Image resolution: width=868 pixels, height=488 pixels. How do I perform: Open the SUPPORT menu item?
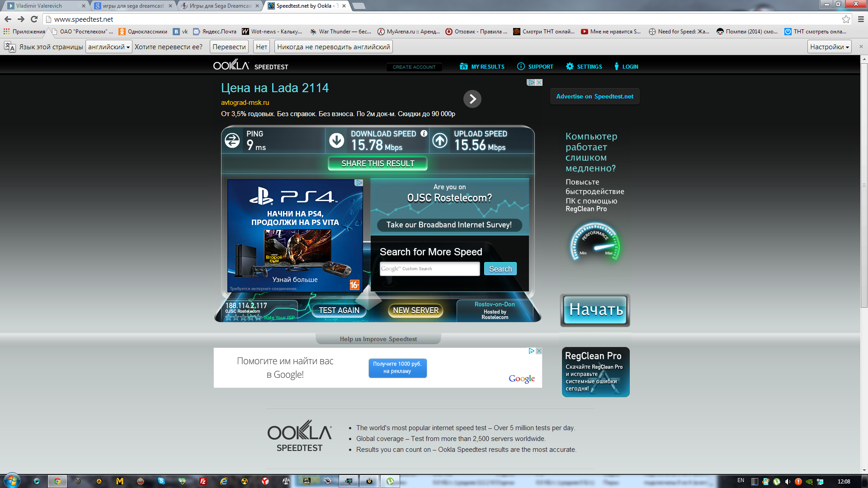point(535,66)
